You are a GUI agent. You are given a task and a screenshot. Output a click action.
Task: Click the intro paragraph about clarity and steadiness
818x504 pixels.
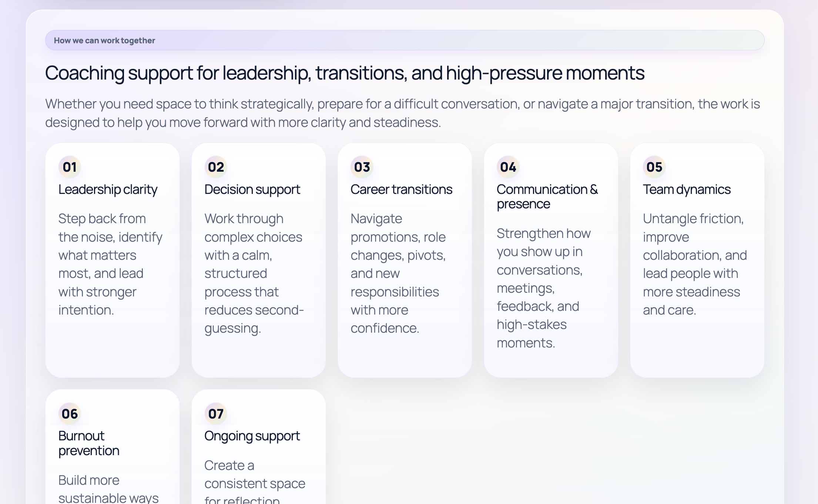pos(402,113)
